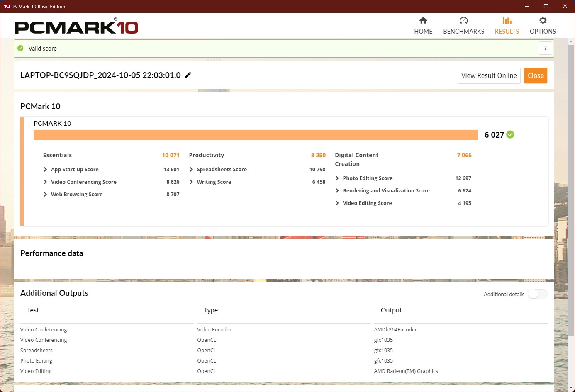Expand Spreadsheets Score row
The width and height of the screenshot is (575, 392).
(191, 169)
